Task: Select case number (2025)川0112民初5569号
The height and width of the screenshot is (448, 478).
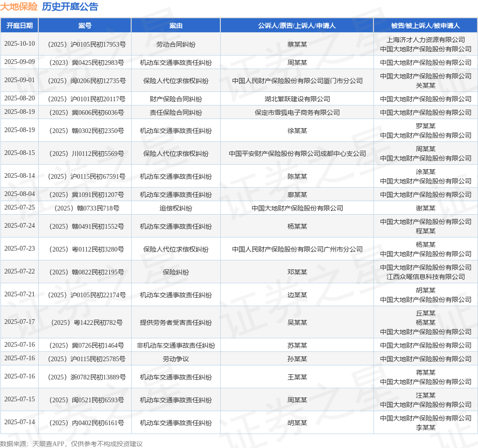Action: click(87, 154)
